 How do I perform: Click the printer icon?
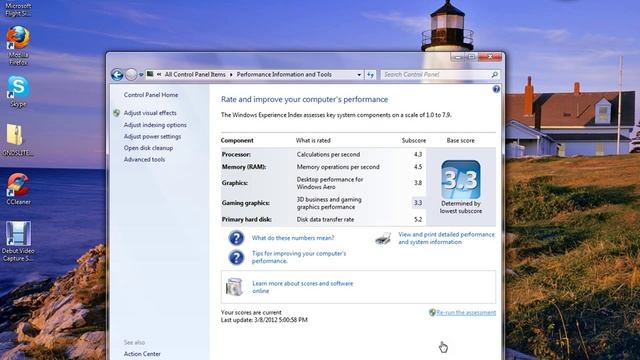click(x=383, y=238)
